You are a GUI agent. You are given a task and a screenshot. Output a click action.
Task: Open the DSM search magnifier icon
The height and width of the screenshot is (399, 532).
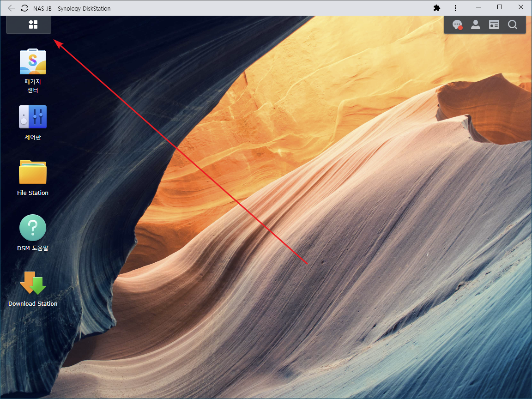pyautogui.click(x=512, y=25)
